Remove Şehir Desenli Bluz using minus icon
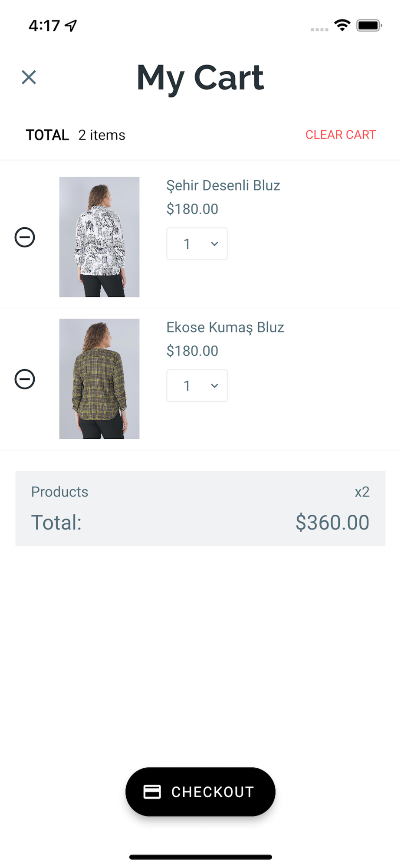 click(25, 237)
